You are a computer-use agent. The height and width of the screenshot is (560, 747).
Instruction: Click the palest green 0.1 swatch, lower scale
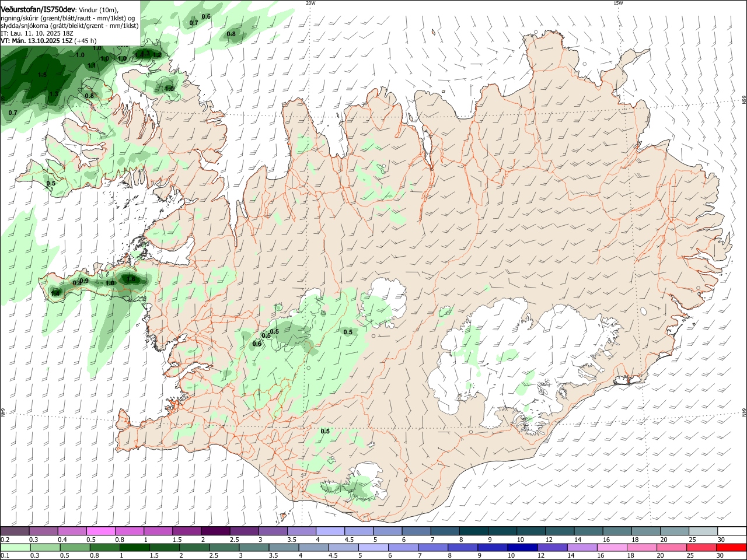tap(15, 547)
